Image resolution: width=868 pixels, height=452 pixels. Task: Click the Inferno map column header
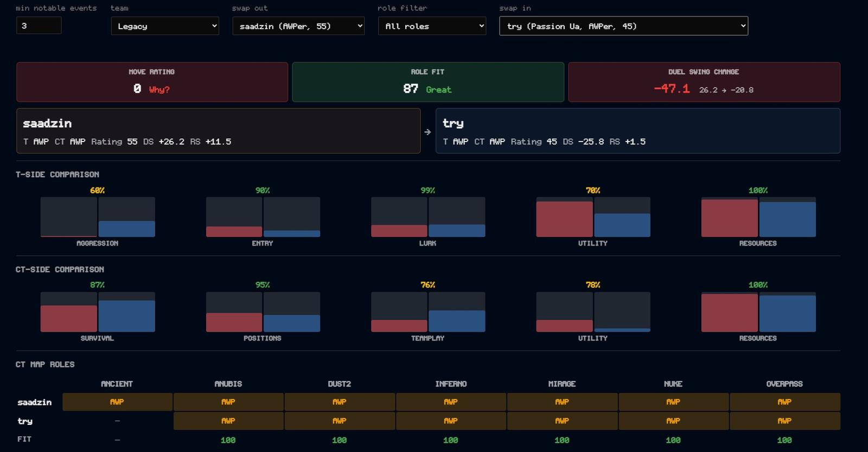[451, 384]
